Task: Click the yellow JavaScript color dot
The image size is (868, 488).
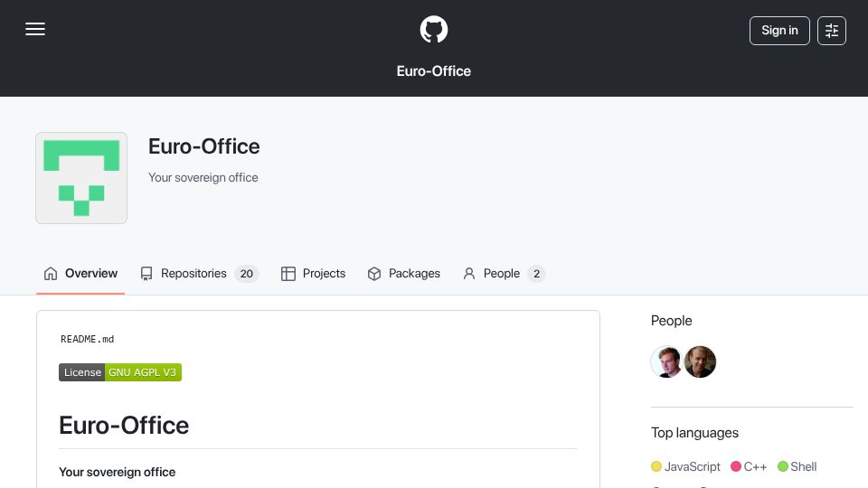Action: click(656, 466)
